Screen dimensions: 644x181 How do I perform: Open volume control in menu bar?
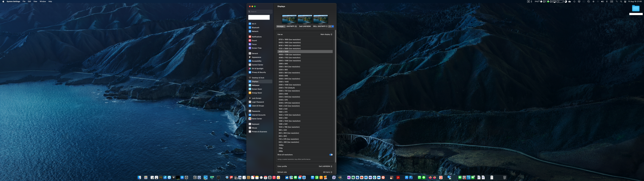(x=602, y=1)
